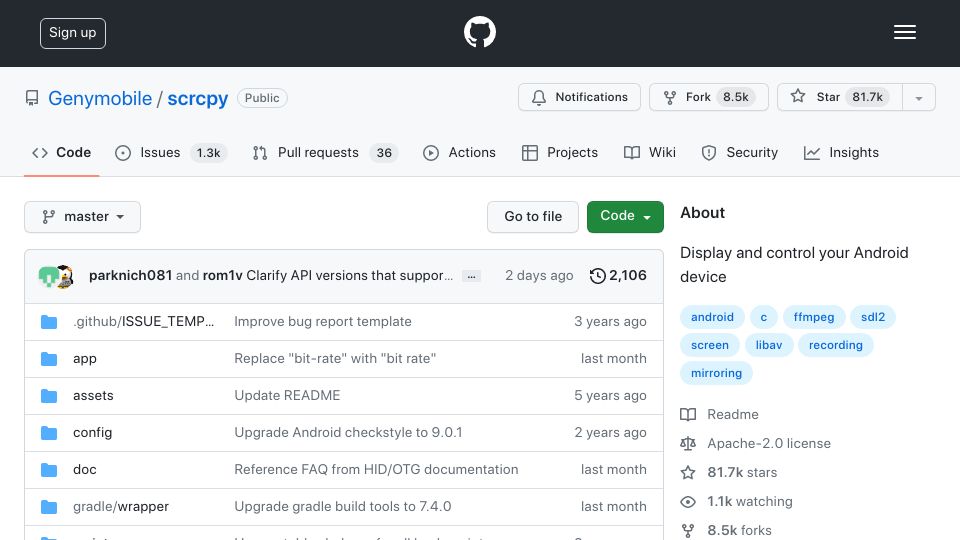View the Insights tab
The width and height of the screenshot is (960, 540).
point(841,152)
